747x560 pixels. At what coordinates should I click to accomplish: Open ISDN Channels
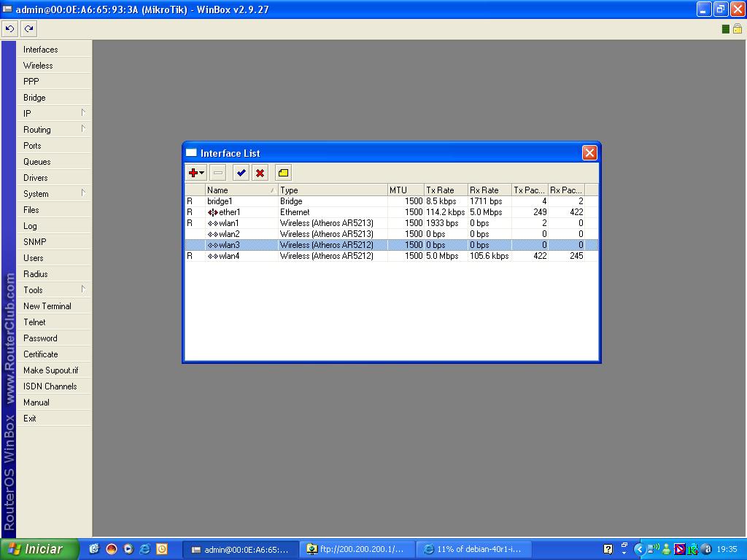(54, 386)
